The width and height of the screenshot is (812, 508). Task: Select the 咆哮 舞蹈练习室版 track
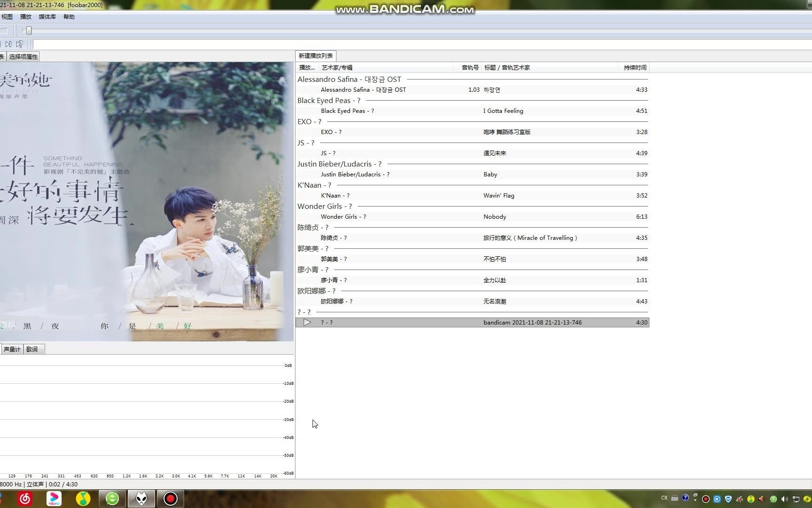click(x=472, y=132)
